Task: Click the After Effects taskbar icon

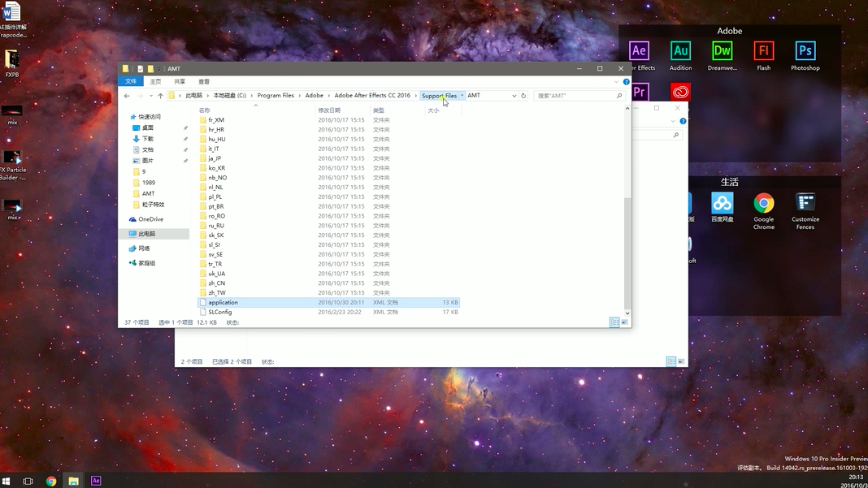Action: click(96, 481)
